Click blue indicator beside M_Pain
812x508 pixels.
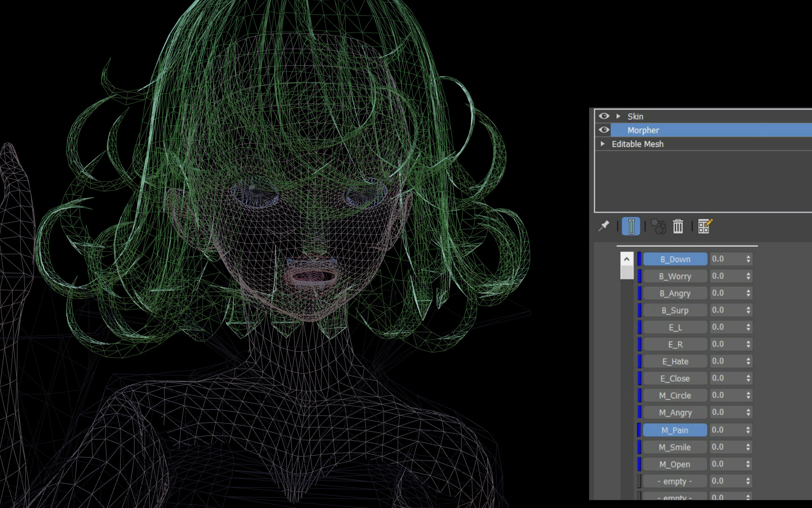click(x=639, y=430)
